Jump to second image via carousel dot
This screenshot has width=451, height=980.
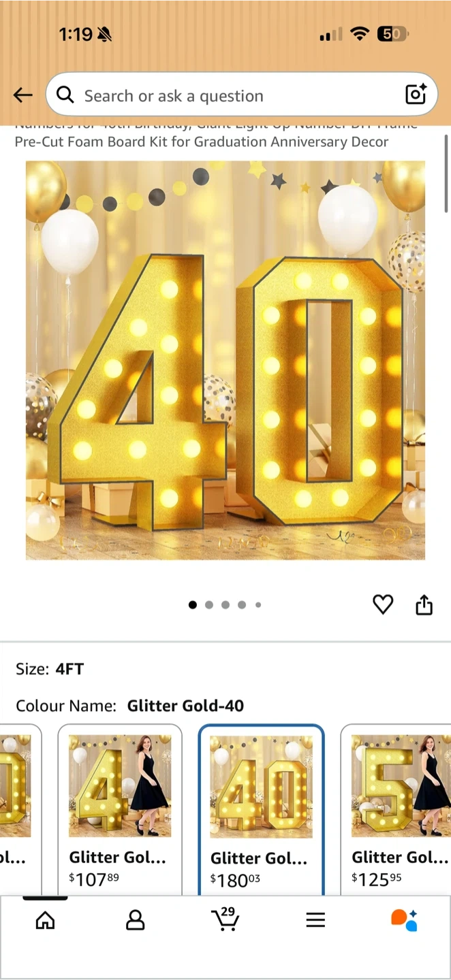tap(209, 604)
